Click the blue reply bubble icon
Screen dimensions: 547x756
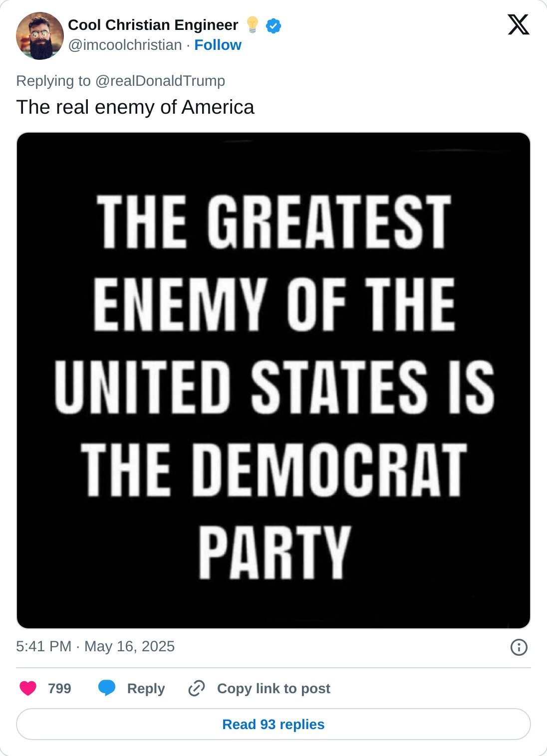point(107,688)
